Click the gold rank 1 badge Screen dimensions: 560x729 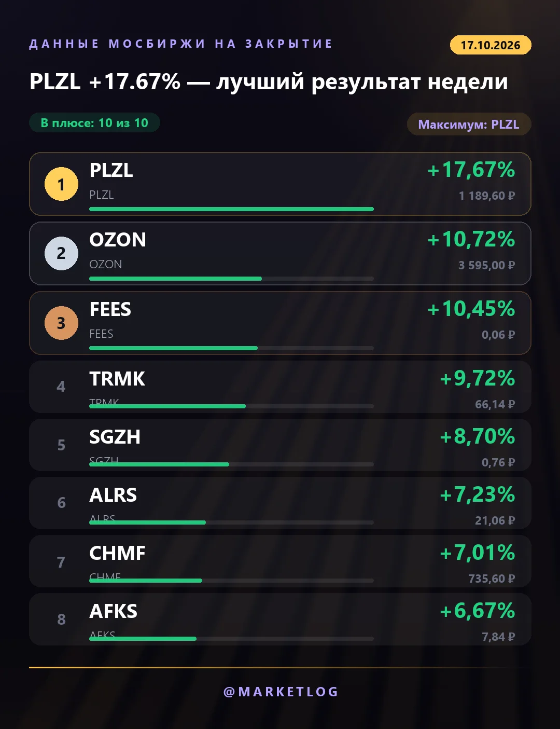[x=61, y=184]
